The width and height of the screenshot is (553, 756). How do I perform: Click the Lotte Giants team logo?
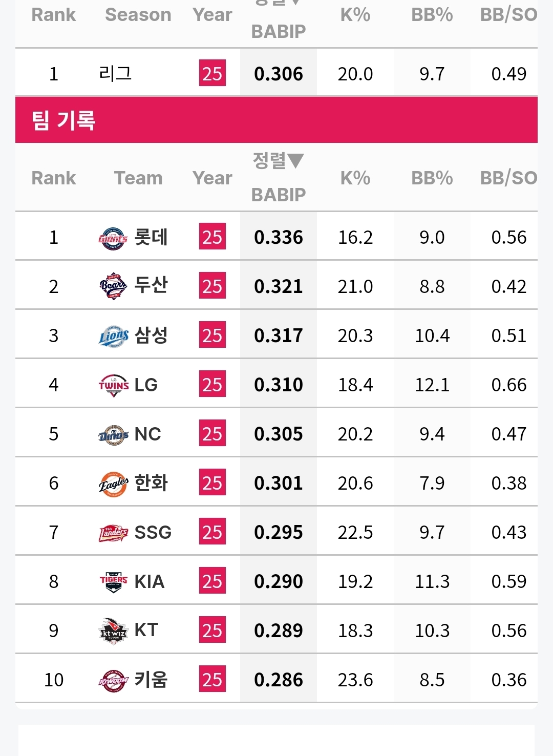point(113,238)
